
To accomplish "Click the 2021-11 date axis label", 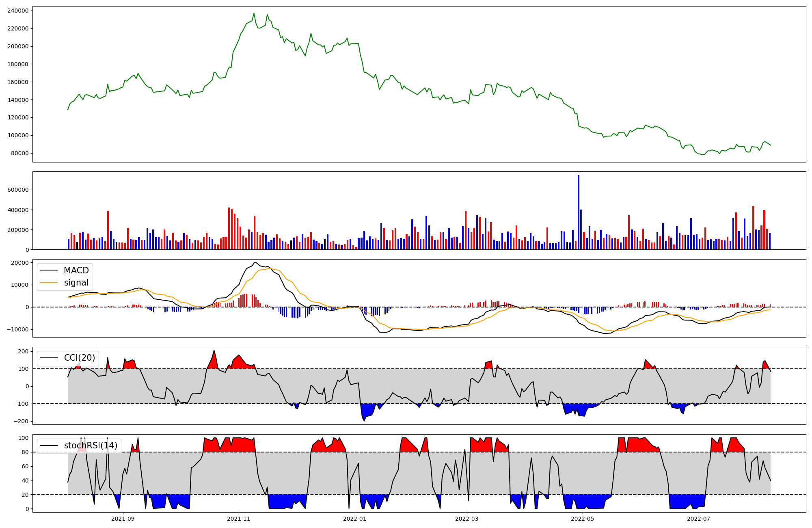I will coord(239,518).
